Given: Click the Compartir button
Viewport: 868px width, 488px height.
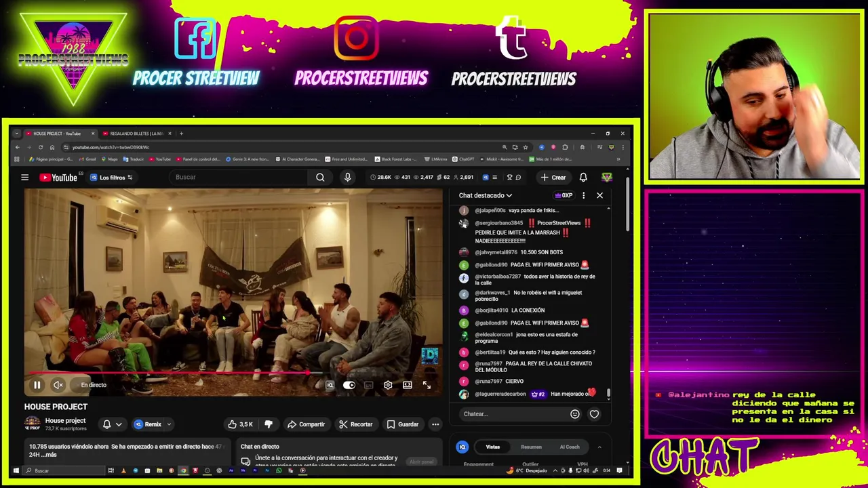Looking at the screenshot, I should click(306, 424).
